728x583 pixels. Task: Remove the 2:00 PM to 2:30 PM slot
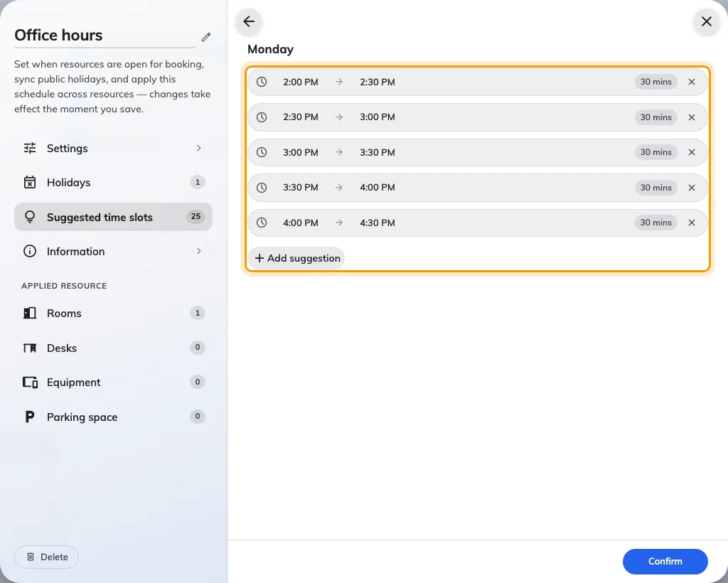(x=691, y=82)
